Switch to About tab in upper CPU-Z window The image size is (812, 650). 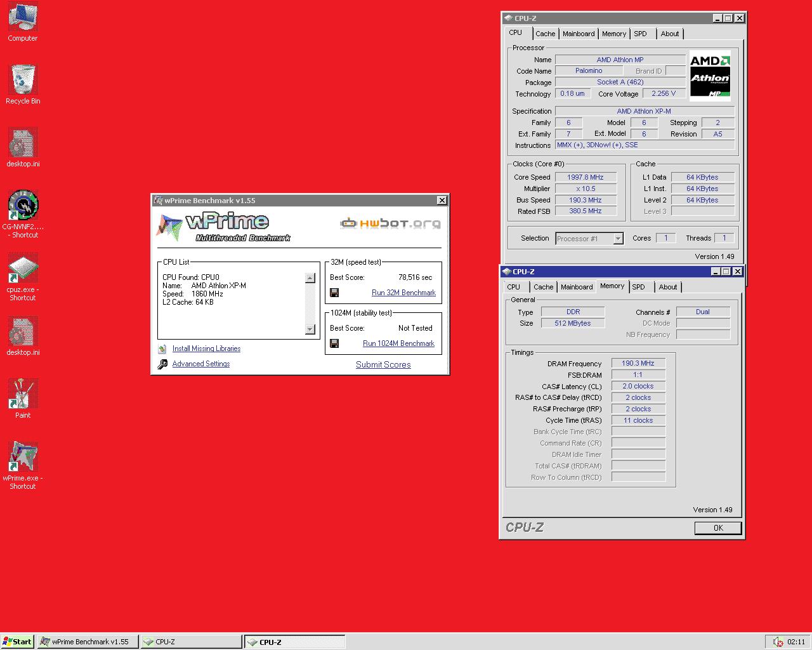670,34
